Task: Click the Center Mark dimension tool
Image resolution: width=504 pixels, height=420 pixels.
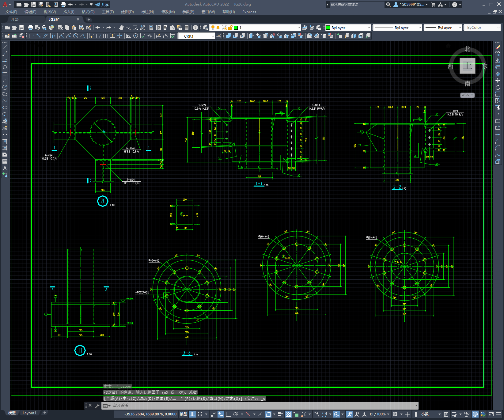Action: [x=135, y=36]
